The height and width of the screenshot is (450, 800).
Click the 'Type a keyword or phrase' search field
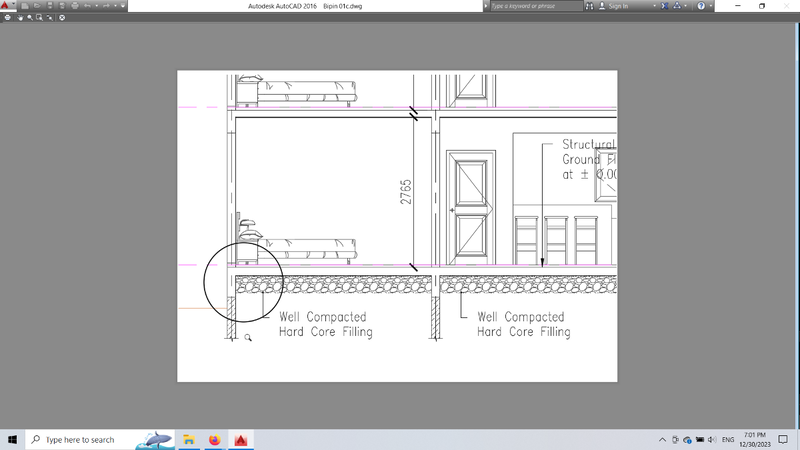[536, 6]
